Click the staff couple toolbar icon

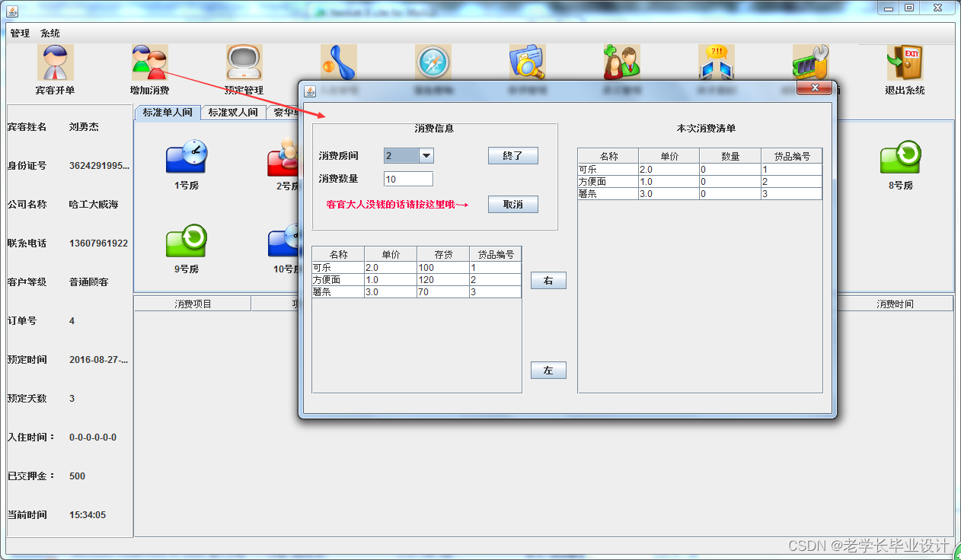(x=621, y=62)
